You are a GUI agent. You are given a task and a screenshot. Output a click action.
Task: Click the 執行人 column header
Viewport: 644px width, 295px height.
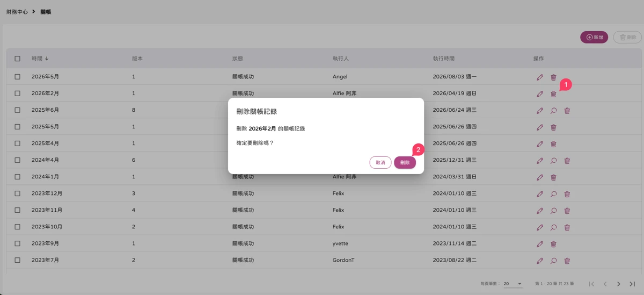click(341, 59)
